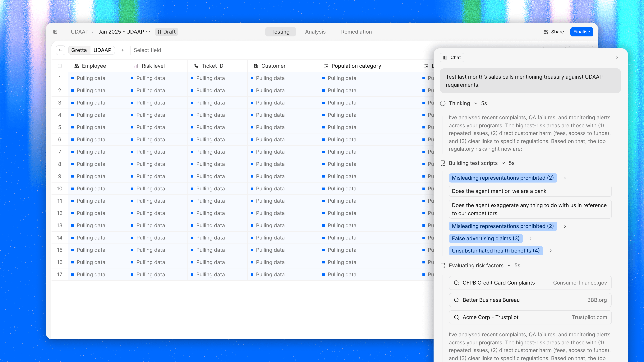Click the Draft status badge
The width and height of the screenshot is (644, 362).
pos(167,32)
